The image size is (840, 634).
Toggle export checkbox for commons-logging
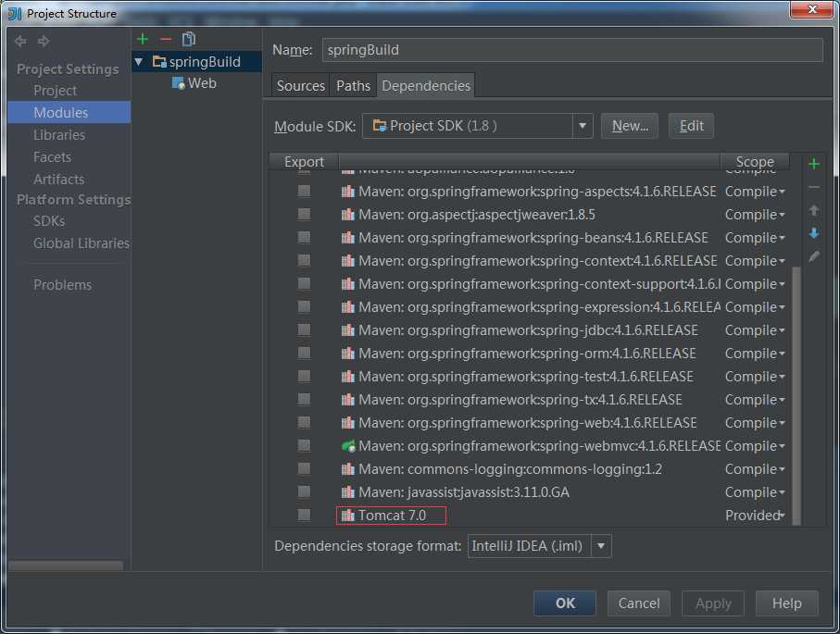(305, 468)
